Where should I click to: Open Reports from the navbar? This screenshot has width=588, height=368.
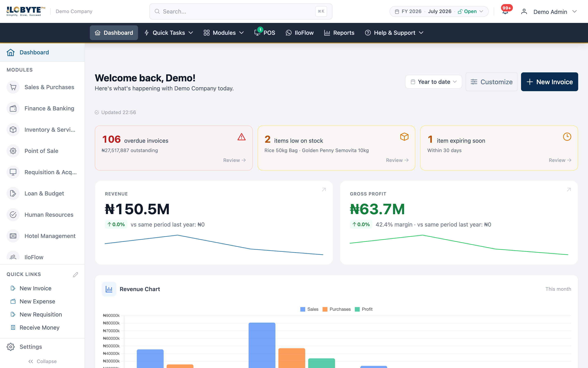(339, 33)
